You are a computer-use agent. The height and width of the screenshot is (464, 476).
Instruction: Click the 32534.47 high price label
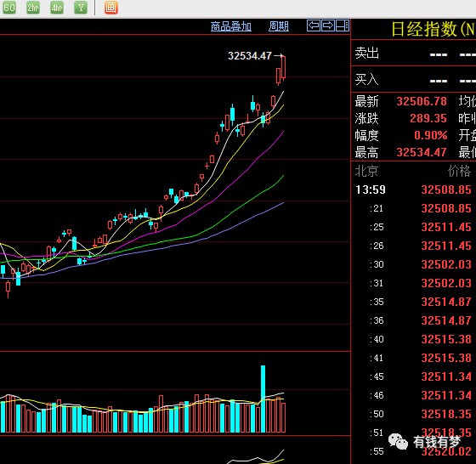[x=250, y=56]
